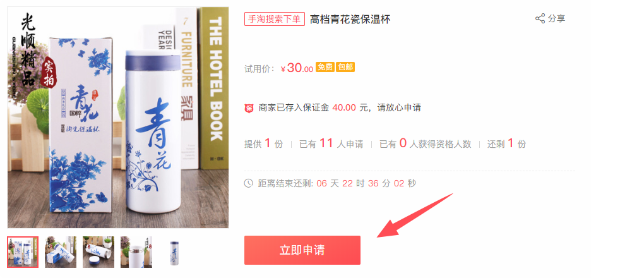The width and height of the screenshot is (644, 278).
Task: Select the first product thumbnail with red border
Action: point(23,252)
